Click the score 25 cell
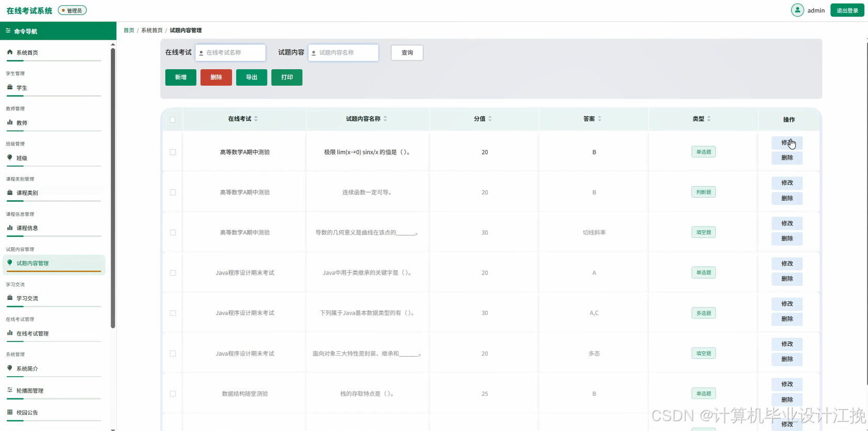The height and width of the screenshot is (431, 868). pos(485,394)
